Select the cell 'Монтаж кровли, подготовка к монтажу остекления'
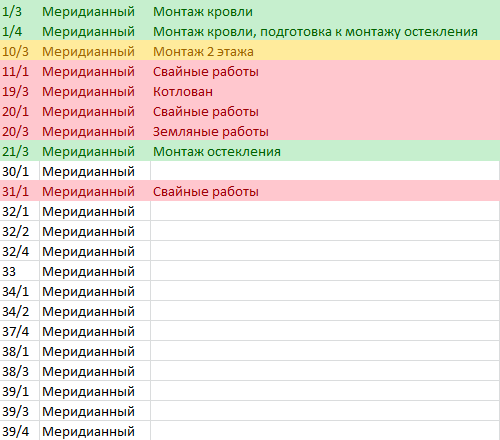The image size is (500, 440). click(x=325, y=30)
